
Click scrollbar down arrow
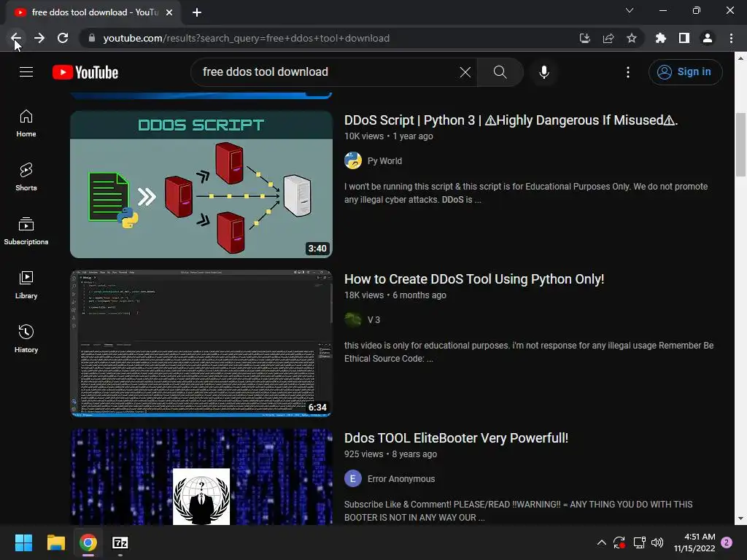pos(740,518)
